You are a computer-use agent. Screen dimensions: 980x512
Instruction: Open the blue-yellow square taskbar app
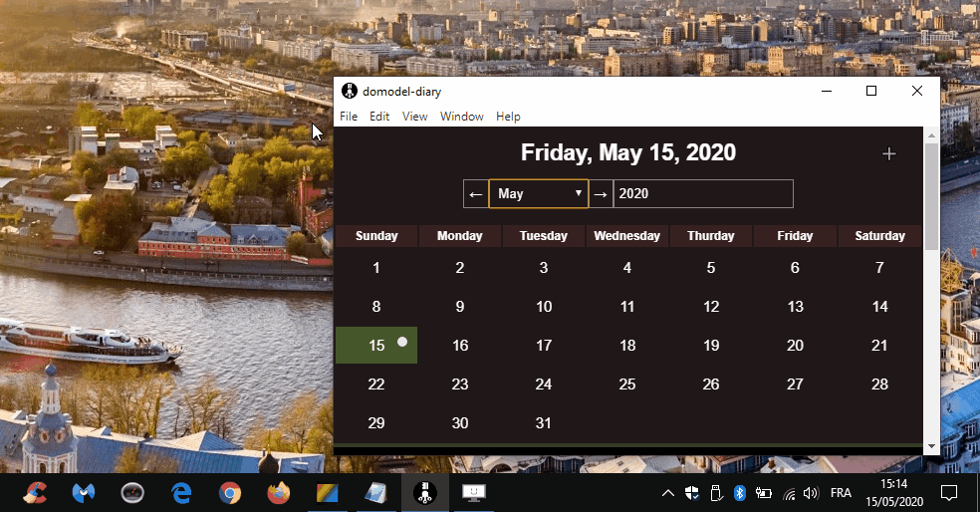(327, 493)
